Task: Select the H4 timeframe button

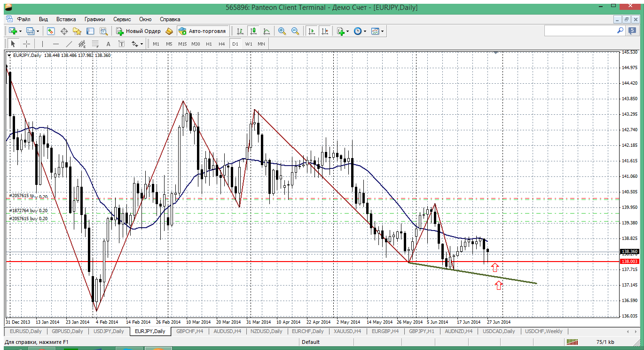Action: pyautogui.click(x=221, y=44)
